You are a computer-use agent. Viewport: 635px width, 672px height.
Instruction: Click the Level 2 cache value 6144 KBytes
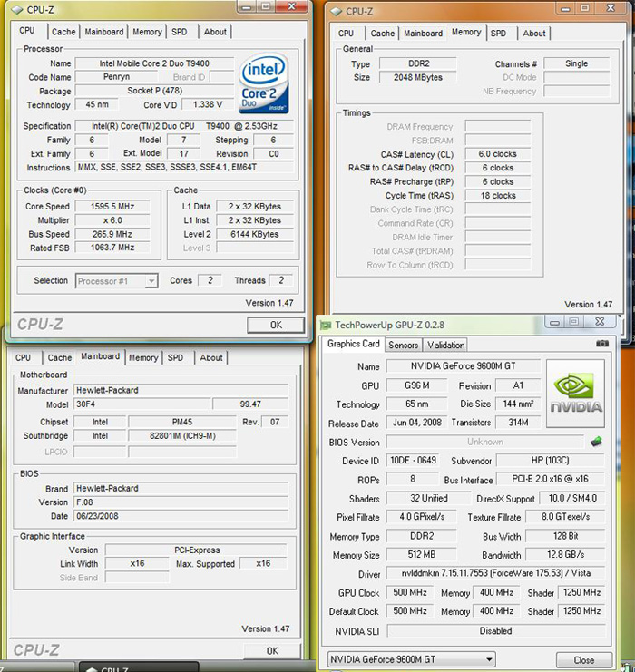255,234
